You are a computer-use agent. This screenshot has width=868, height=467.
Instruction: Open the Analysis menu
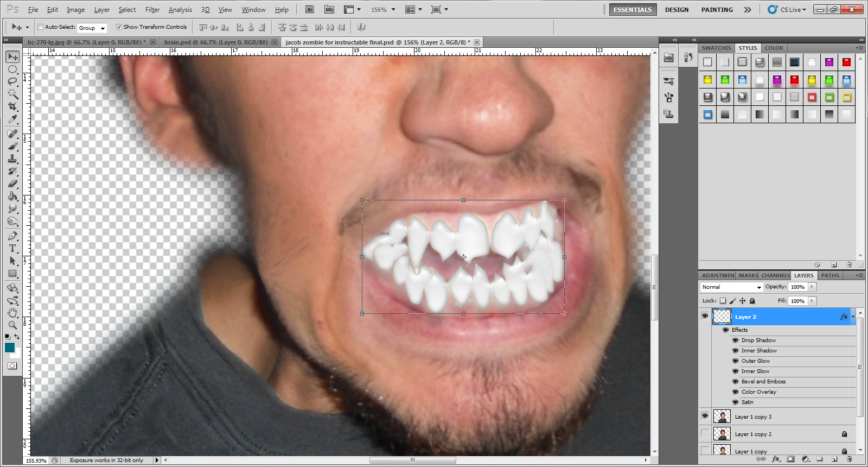[180, 10]
